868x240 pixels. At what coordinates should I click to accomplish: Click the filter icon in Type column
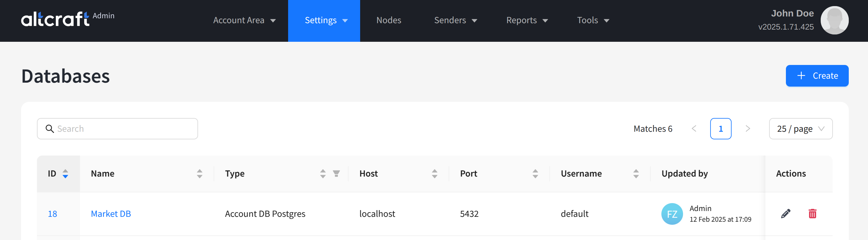pyautogui.click(x=336, y=173)
